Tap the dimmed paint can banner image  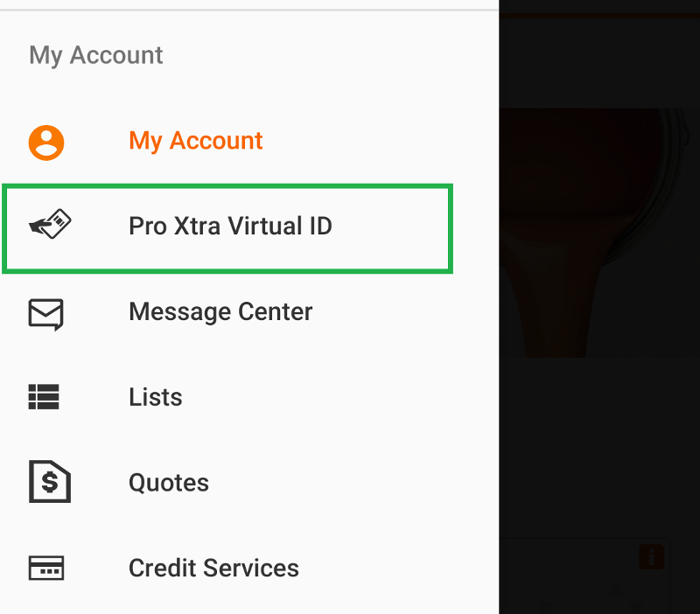[599, 232]
